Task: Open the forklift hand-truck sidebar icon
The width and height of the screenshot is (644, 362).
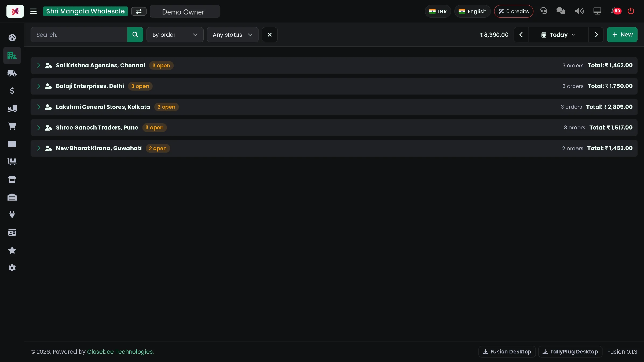Action: 12,109
